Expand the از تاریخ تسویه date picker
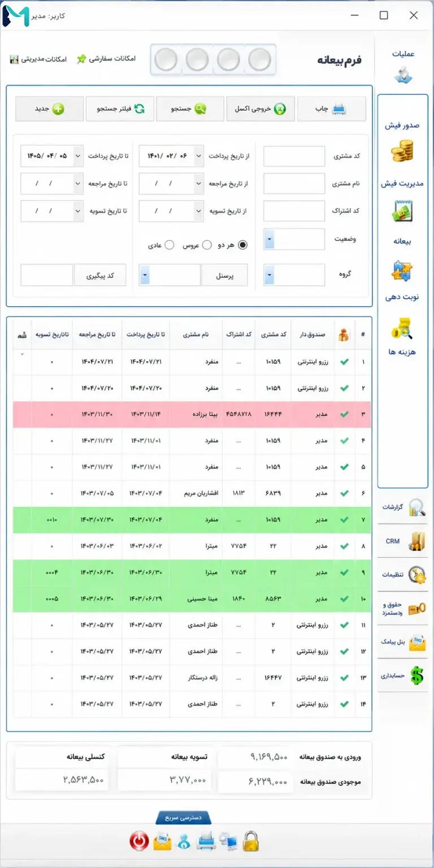Image resolution: width=434 pixels, height=868 pixels. [x=198, y=211]
